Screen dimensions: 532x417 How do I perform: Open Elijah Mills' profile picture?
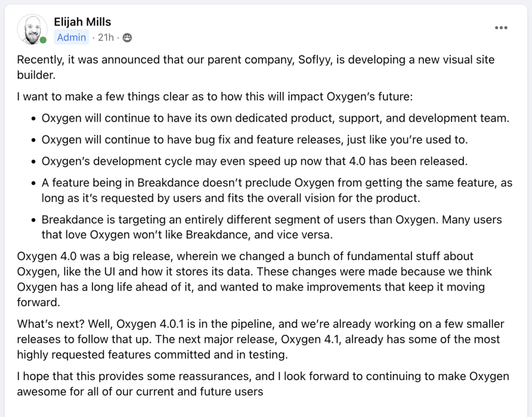[x=32, y=30]
